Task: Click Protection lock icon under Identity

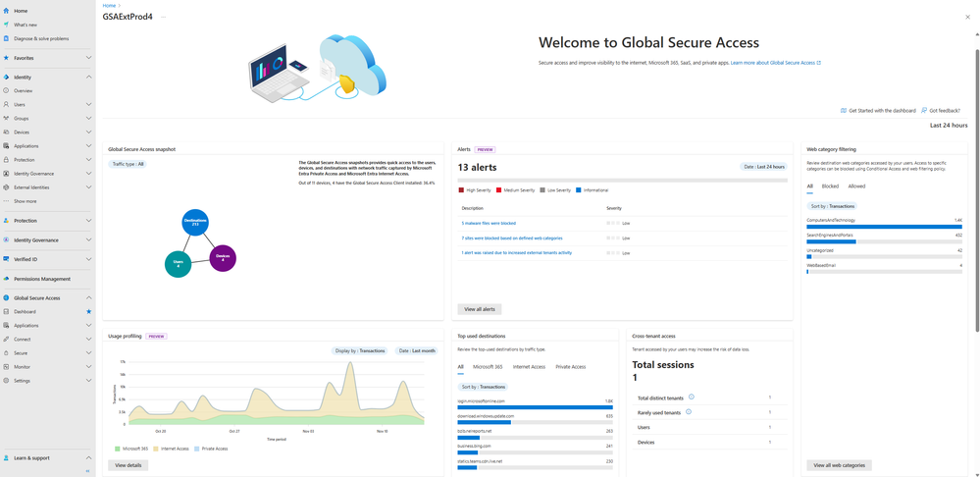Action: pyautogui.click(x=6, y=159)
